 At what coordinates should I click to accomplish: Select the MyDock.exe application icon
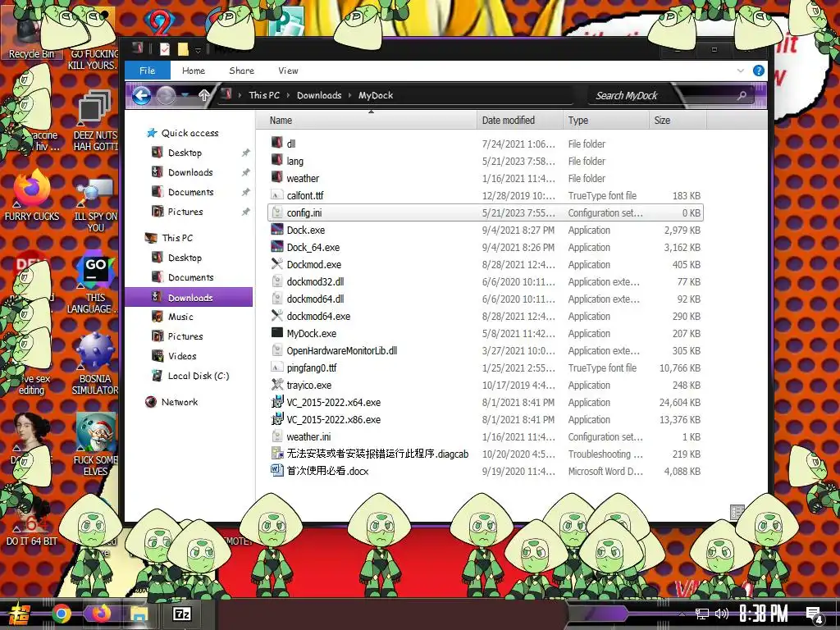pyautogui.click(x=277, y=333)
